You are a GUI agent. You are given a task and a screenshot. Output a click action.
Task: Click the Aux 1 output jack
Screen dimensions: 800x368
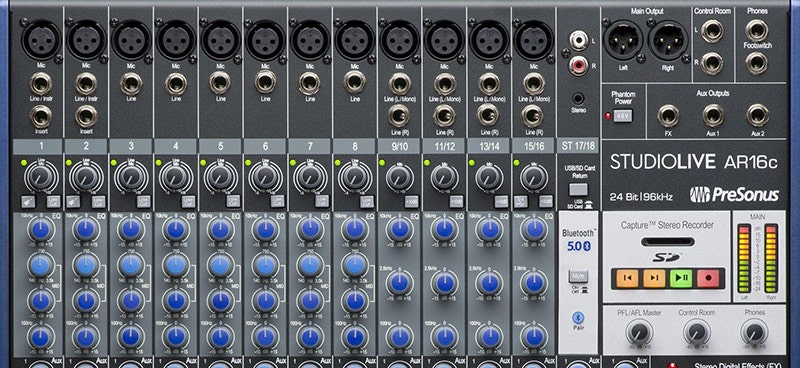(713, 115)
